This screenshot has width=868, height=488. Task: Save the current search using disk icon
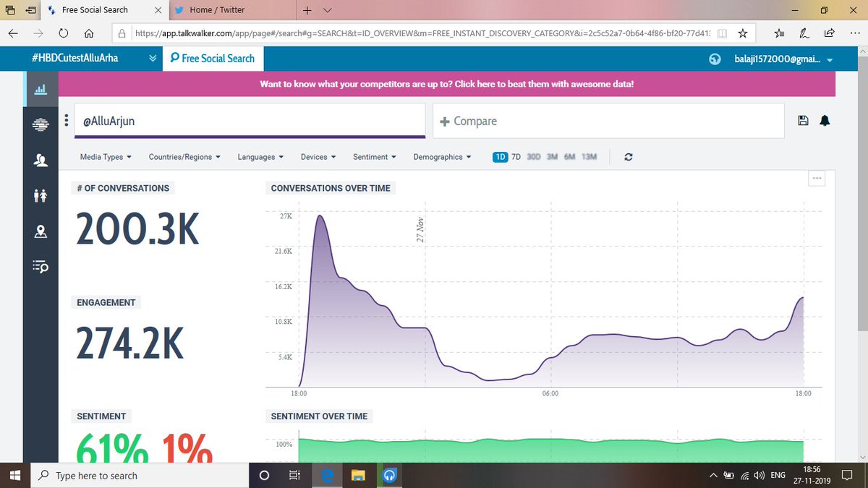tap(803, 121)
